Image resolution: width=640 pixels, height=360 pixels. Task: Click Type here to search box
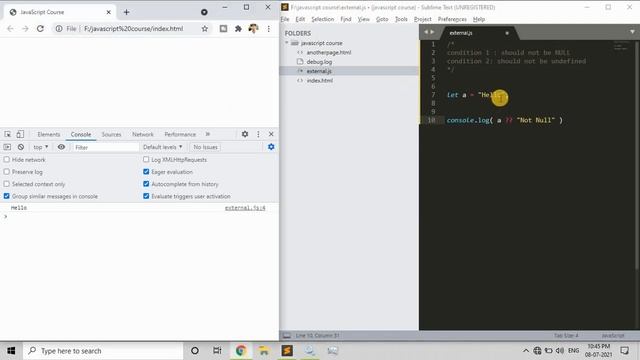103,351
